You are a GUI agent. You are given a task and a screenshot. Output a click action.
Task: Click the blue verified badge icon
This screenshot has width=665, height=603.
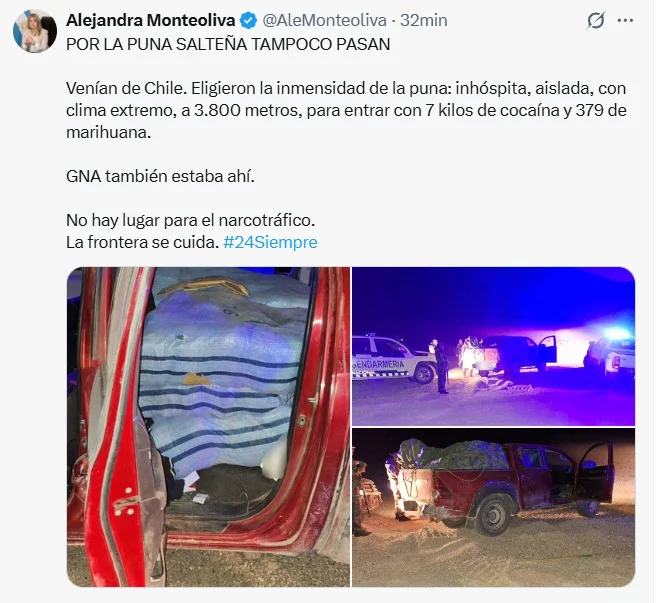[x=249, y=20]
